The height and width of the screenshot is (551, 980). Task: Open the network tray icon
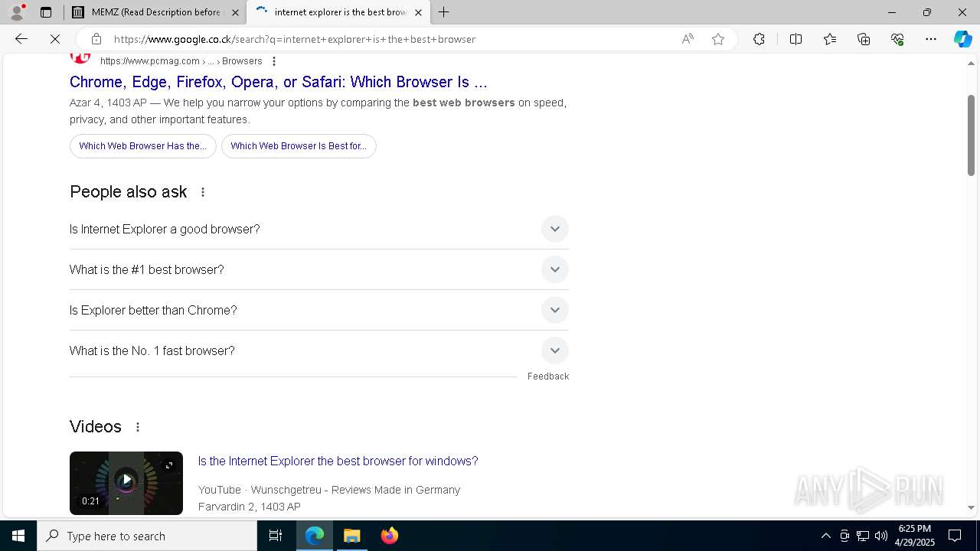[x=863, y=536]
